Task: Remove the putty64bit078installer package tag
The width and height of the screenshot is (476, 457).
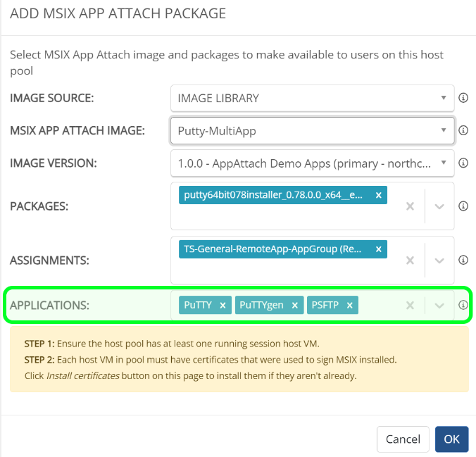Action: (x=378, y=195)
